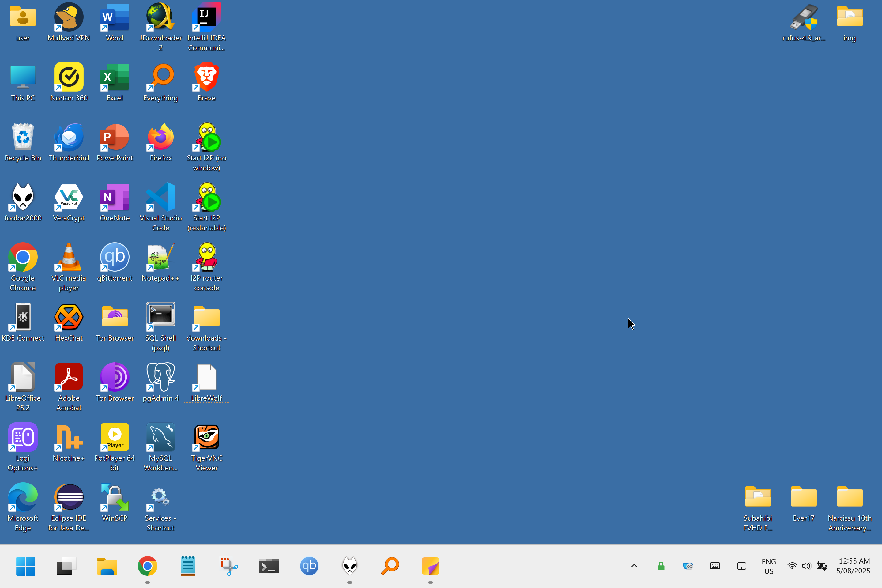Open the Windows Start menu

click(25, 566)
